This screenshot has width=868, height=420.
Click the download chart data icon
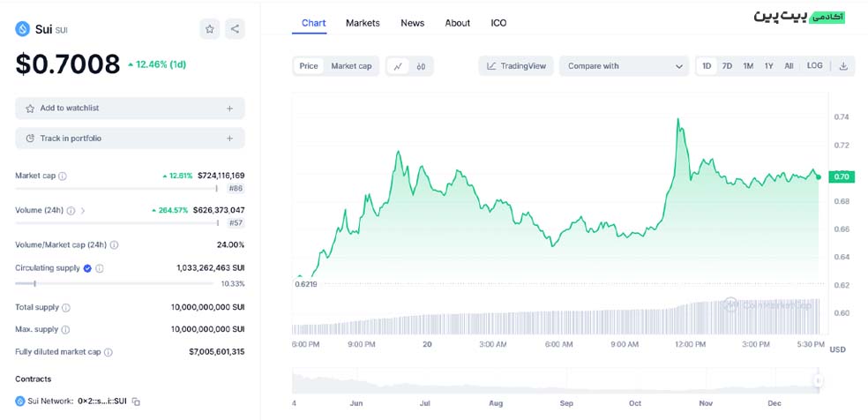[842, 66]
